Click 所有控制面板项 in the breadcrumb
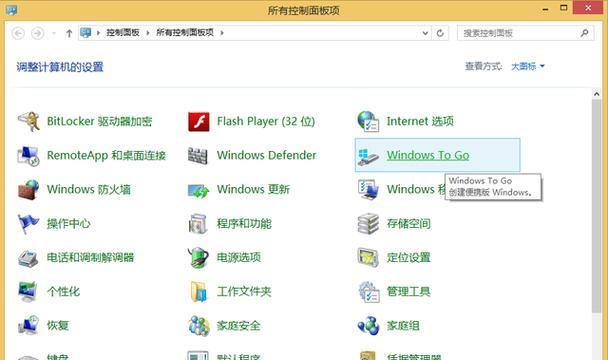This screenshot has width=608, height=360. click(x=185, y=33)
